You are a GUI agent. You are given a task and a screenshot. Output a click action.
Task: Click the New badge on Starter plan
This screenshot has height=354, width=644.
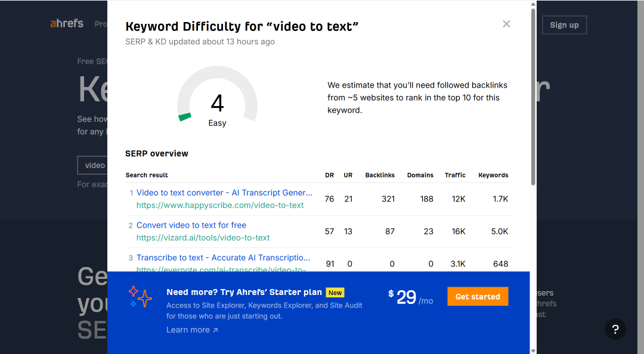point(335,293)
